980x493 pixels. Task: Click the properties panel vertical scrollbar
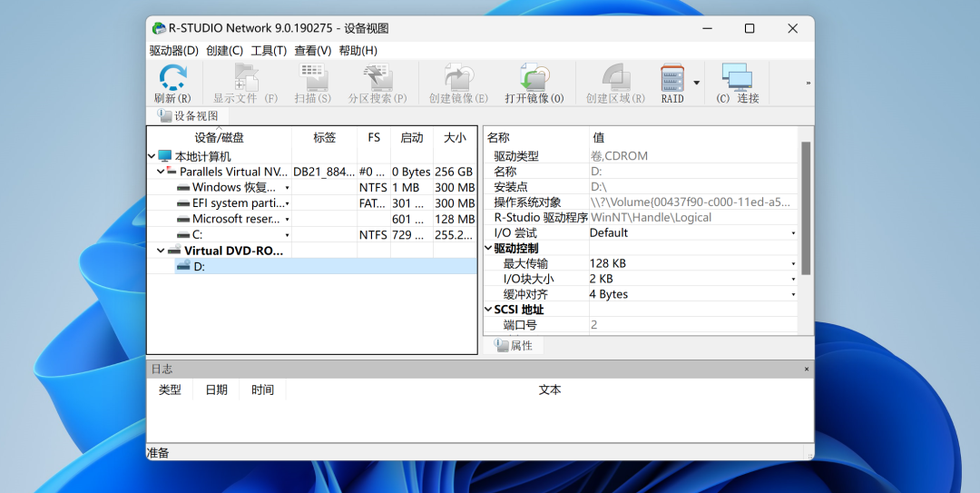(x=806, y=208)
